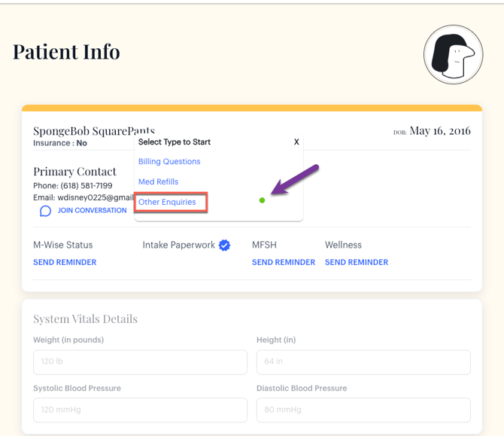This screenshot has height=436, width=504.
Task: Select the Systolic Blood Pressure input
Action: tap(140, 410)
